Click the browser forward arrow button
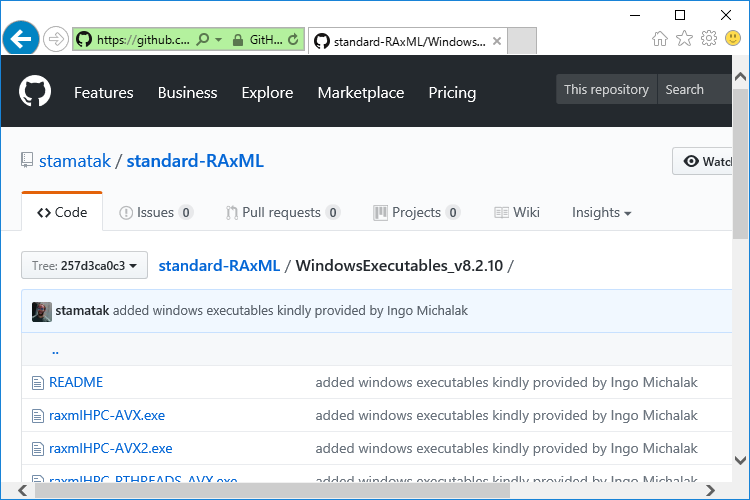Screen dimensions: 750x500 55,39
